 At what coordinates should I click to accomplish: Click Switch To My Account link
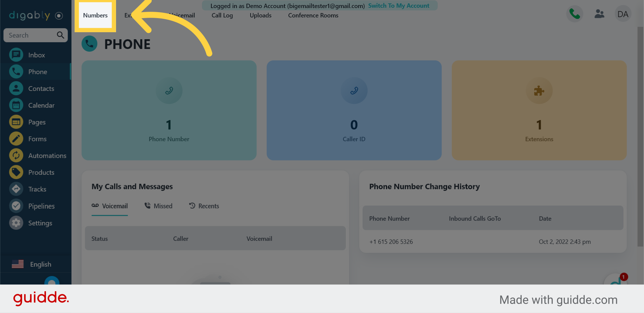398,6
